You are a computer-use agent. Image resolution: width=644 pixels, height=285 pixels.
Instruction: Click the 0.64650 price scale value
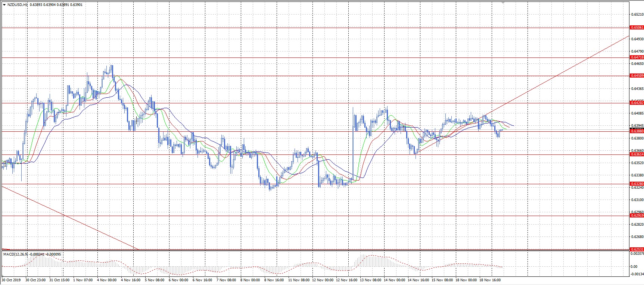pyautogui.click(x=637, y=63)
